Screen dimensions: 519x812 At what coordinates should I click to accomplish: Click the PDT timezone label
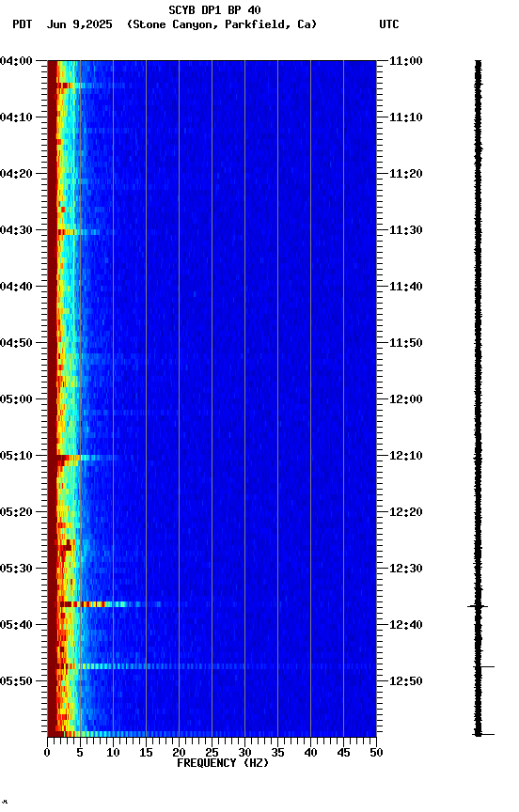(x=22, y=24)
